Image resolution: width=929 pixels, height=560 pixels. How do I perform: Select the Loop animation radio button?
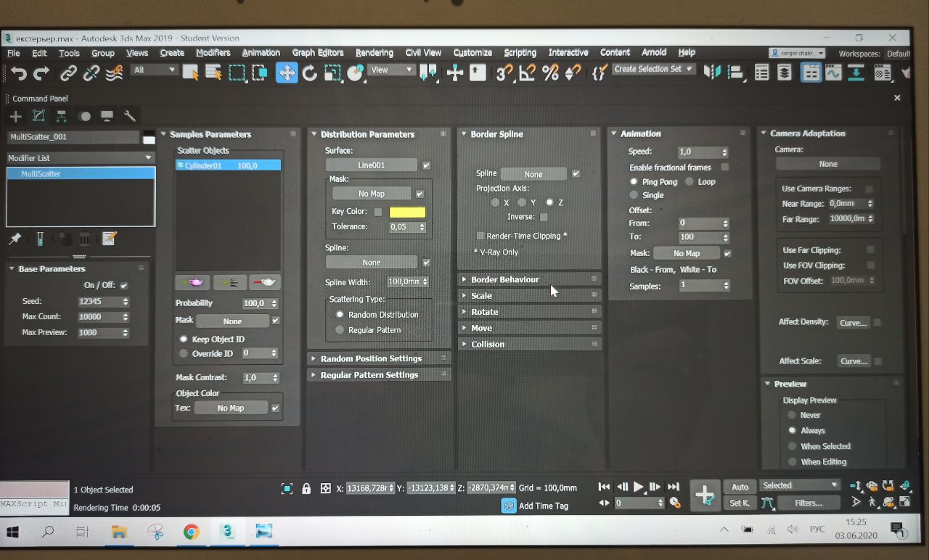(689, 182)
